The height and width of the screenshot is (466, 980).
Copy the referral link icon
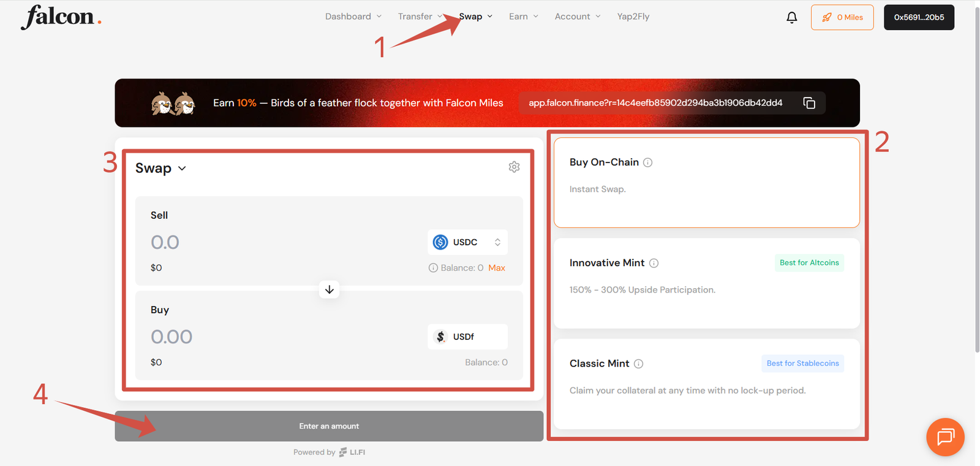click(809, 103)
